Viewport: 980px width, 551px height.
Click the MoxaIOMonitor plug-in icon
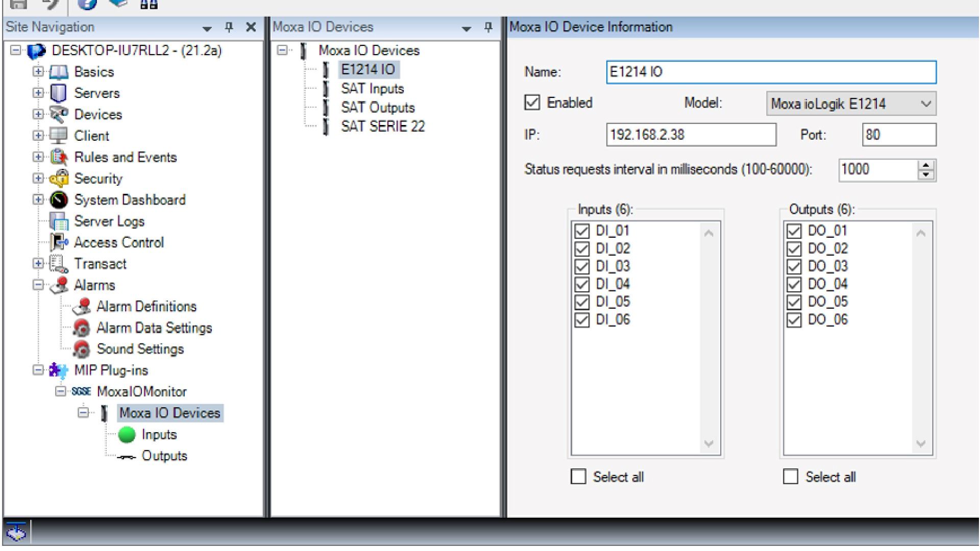pos(81,392)
